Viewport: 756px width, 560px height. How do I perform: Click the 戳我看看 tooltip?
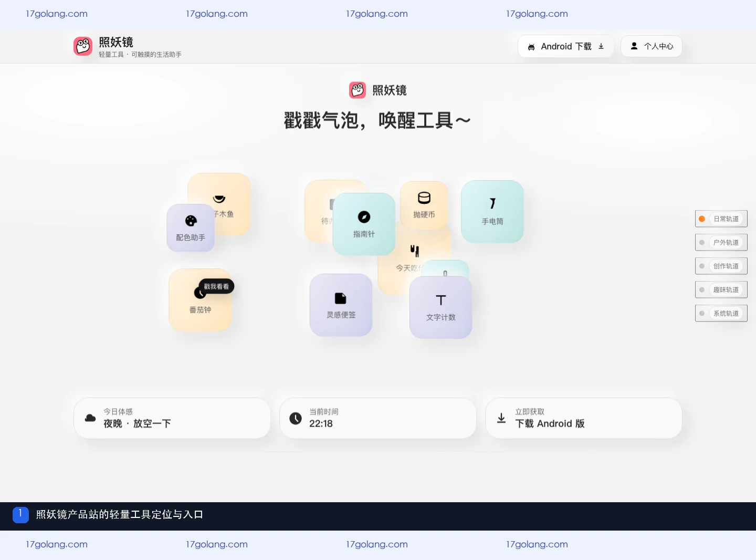[216, 286]
